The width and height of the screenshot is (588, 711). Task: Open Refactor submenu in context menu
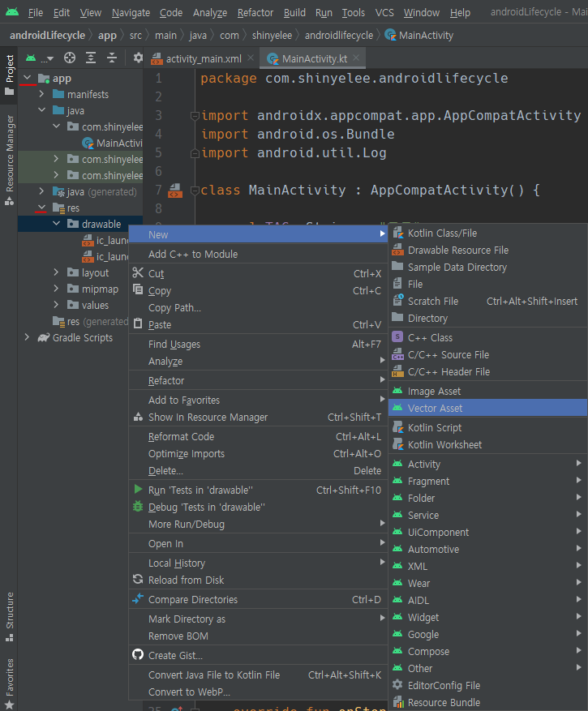(258, 381)
